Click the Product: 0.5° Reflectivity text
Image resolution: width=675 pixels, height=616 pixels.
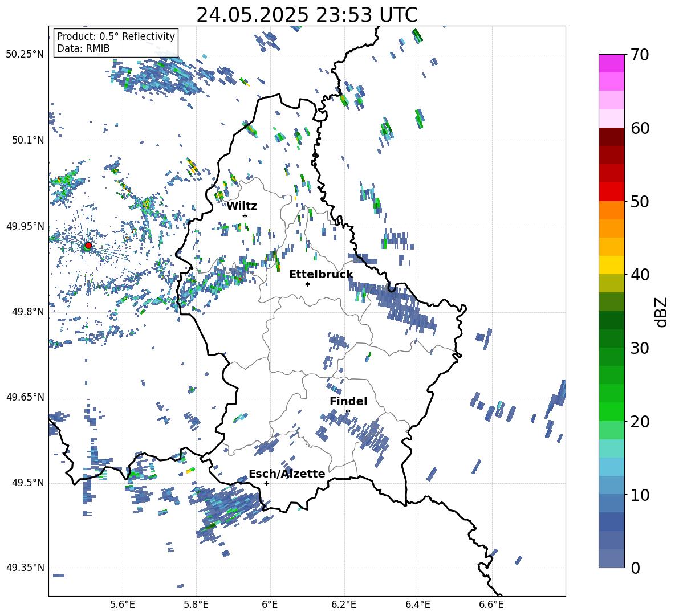(116, 36)
